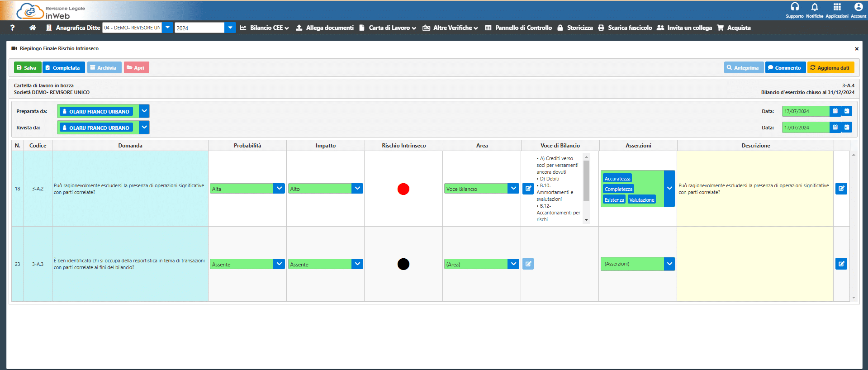Image resolution: width=868 pixels, height=370 pixels.
Task: Expand Preparata da user dropdown
Action: click(x=144, y=111)
